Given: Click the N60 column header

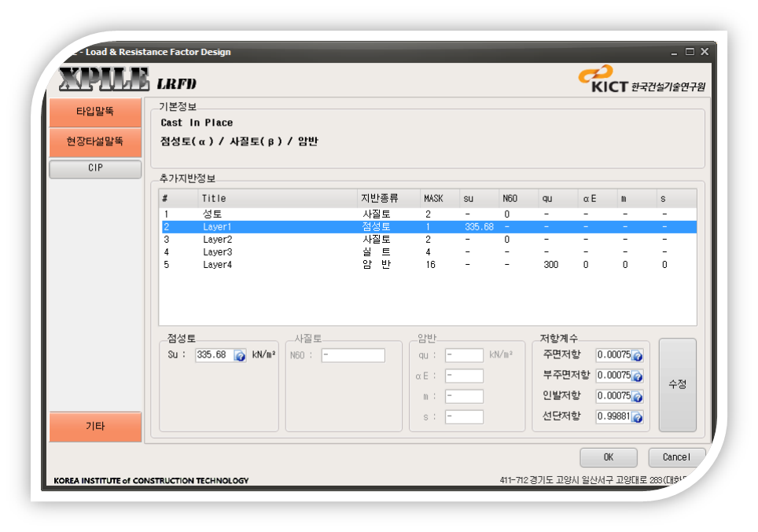Looking at the screenshot, I should tap(519, 198).
